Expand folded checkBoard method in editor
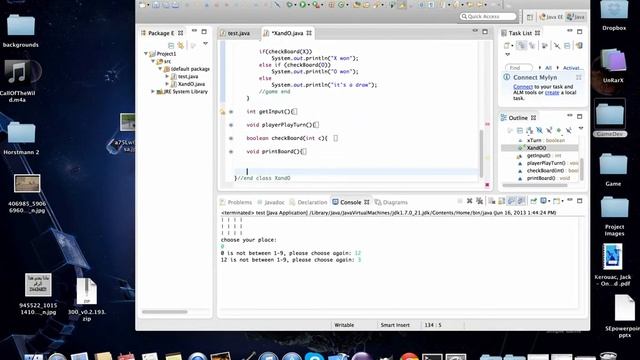The height and width of the screenshot is (360, 640). (231, 138)
